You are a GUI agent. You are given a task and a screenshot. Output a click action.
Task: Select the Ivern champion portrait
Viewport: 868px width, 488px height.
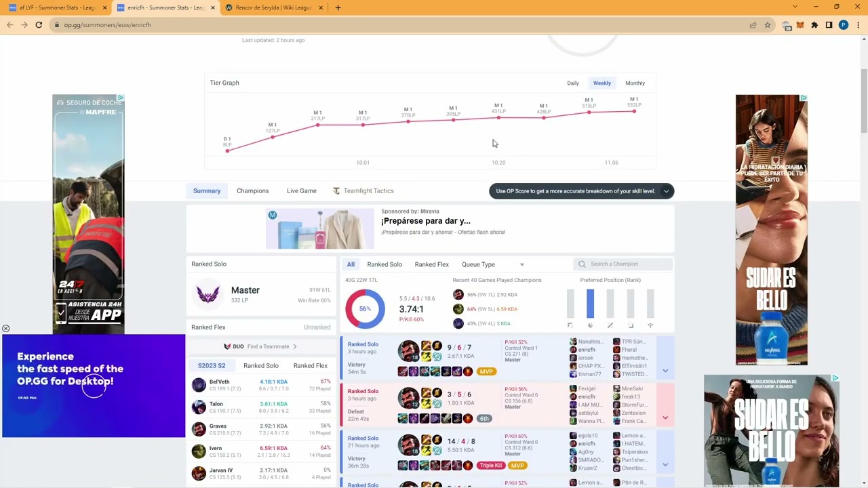199,451
